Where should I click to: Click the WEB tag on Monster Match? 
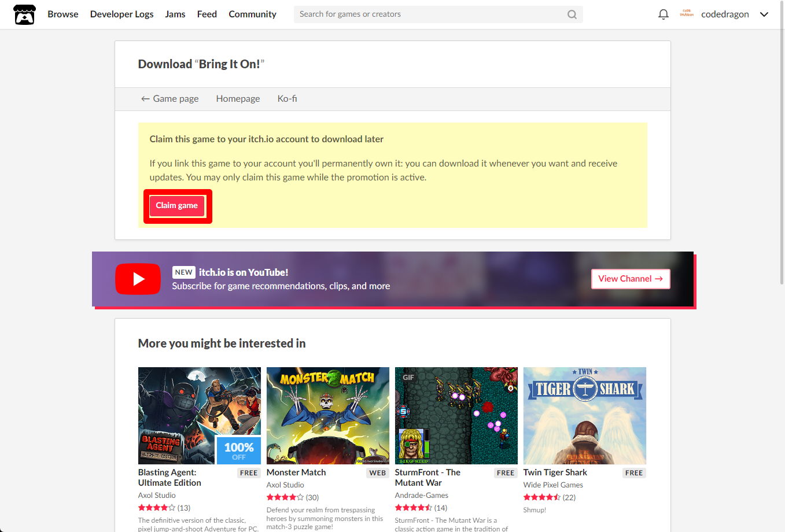tap(378, 473)
